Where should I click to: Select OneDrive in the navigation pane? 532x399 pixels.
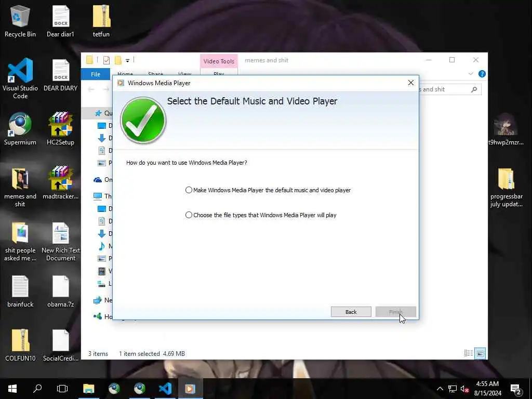(103, 179)
